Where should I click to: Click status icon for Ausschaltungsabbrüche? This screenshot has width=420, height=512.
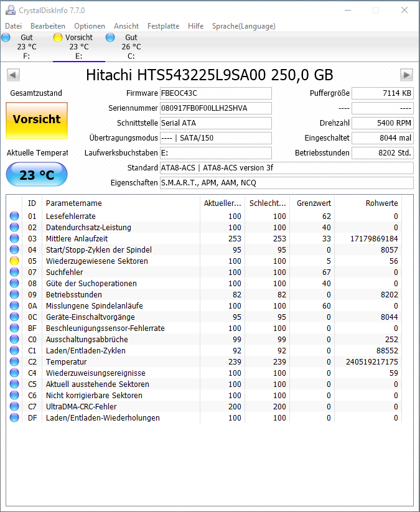click(x=14, y=339)
